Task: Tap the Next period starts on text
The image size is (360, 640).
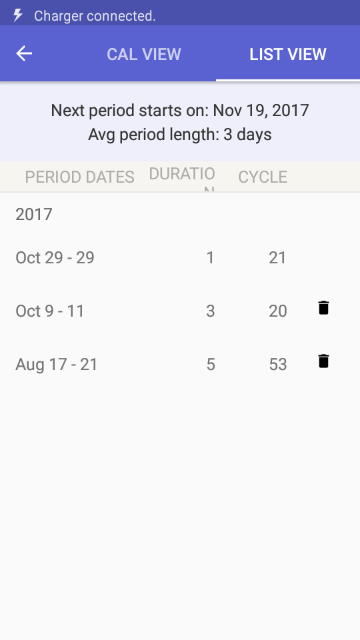Action: [x=180, y=110]
